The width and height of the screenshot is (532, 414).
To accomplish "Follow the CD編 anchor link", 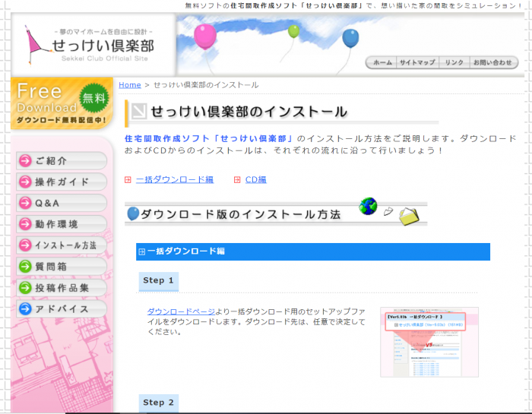I will pyautogui.click(x=256, y=180).
